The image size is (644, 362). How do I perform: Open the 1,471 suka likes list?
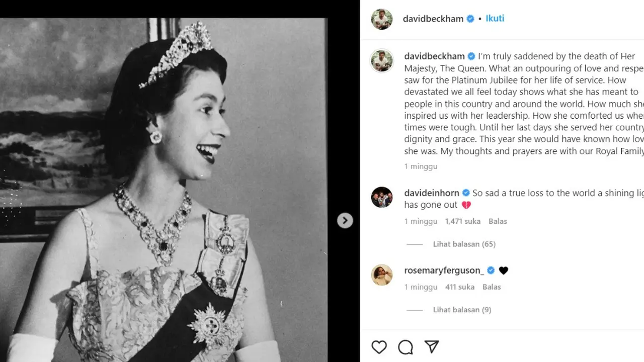pyautogui.click(x=463, y=221)
